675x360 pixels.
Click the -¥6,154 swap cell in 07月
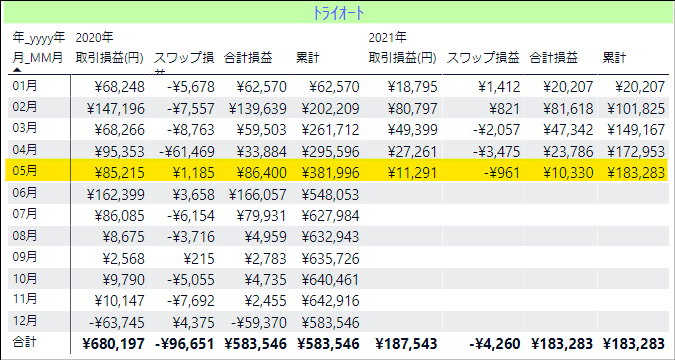click(x=190, y=215)
